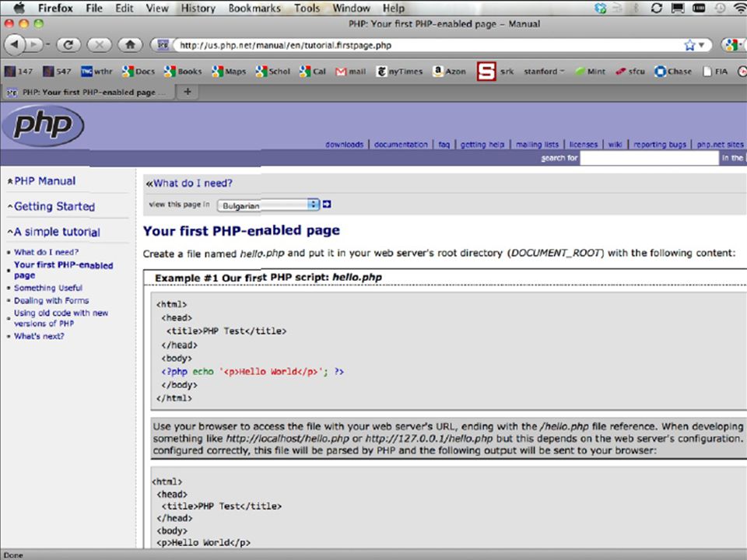Open Getting Started in sidebar
This screenshot has width=747, height=560.
coord(54,206)
